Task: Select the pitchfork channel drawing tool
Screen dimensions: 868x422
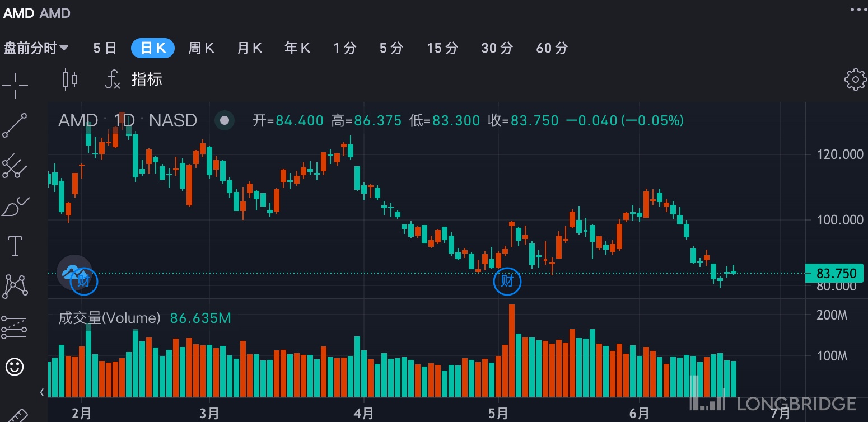Action: 15,166
